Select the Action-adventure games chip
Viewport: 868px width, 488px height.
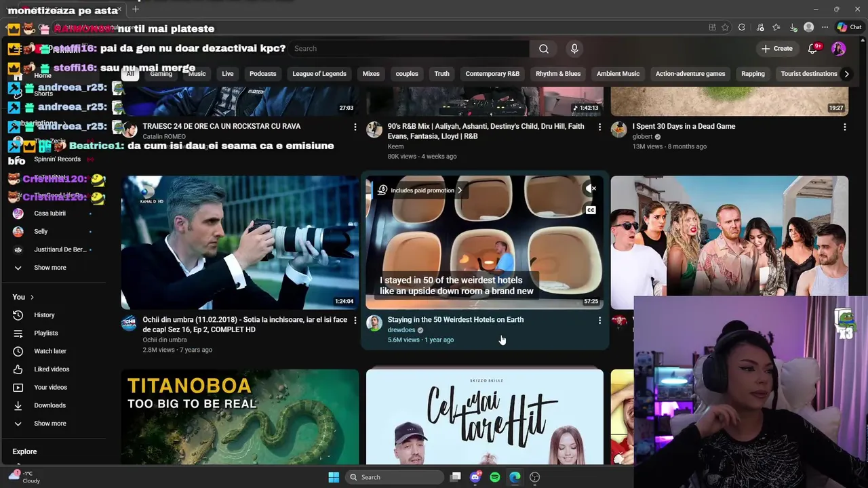[690, 74]
